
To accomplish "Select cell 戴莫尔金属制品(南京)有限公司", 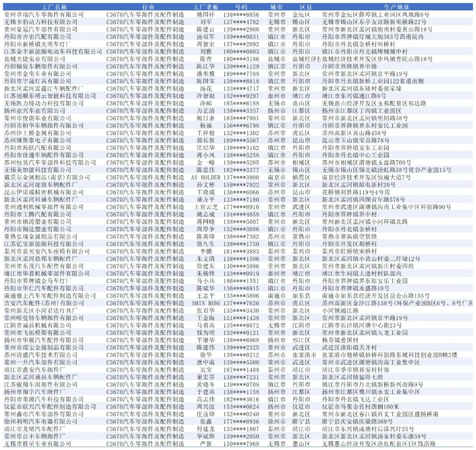I will 47,177.
